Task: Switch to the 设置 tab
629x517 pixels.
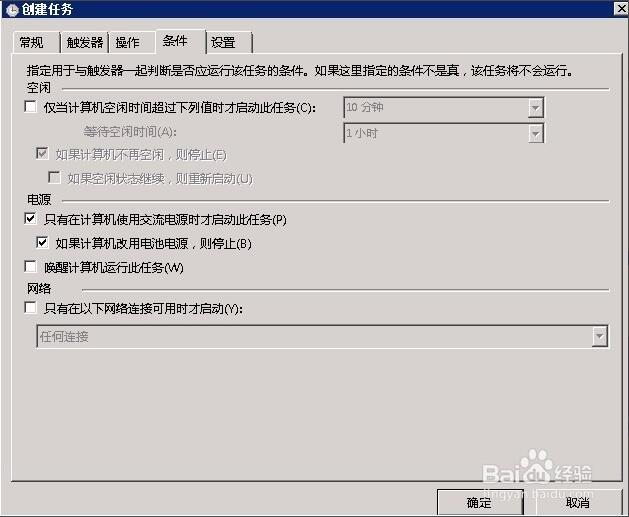Action: click(x=223, y=42)
